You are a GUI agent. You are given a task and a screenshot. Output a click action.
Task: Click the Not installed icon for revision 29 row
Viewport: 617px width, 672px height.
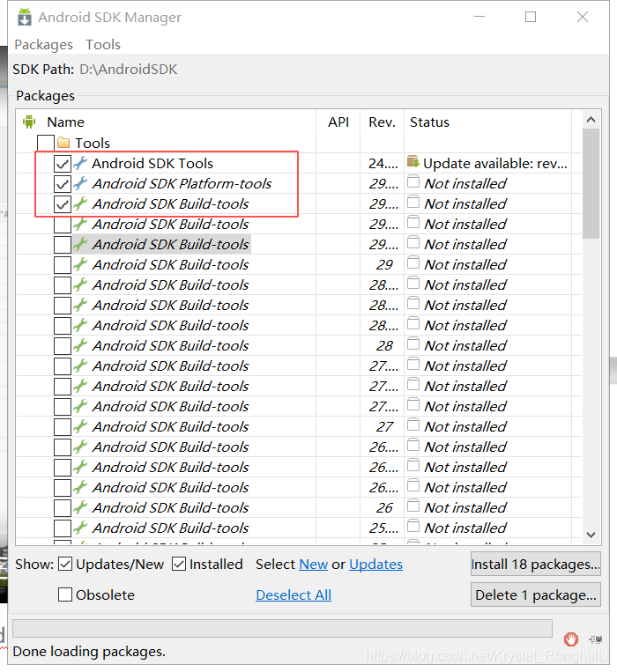tap(413, 262)
